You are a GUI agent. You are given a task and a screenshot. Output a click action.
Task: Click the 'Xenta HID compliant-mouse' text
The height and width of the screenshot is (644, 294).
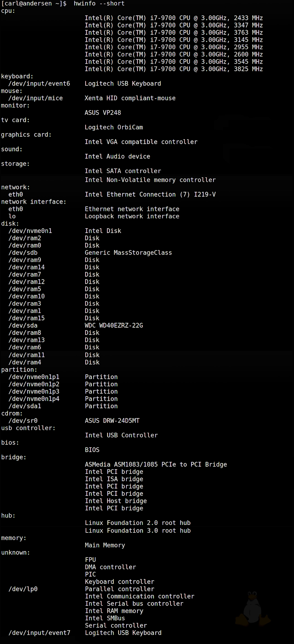point(130,98)
